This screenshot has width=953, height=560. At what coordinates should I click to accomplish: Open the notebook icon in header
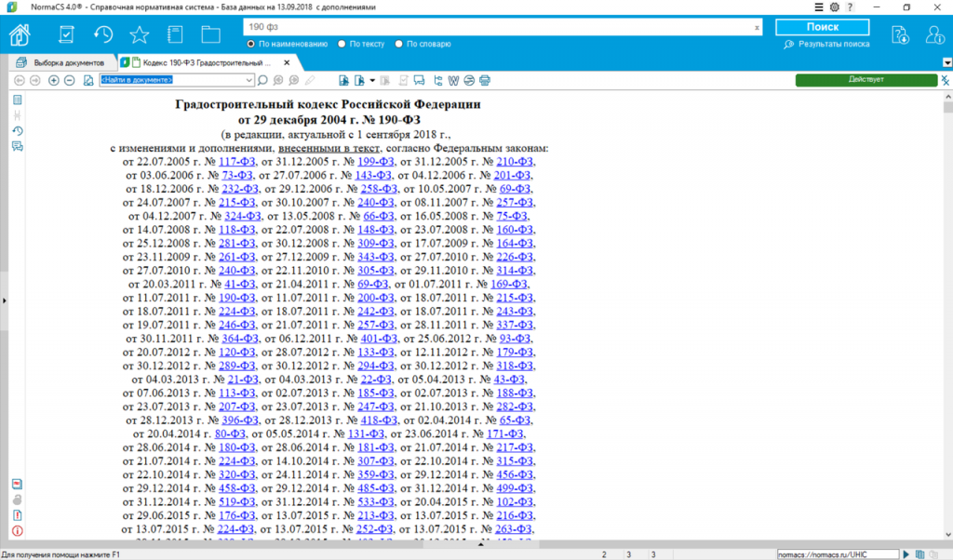(x=175, y=34)
